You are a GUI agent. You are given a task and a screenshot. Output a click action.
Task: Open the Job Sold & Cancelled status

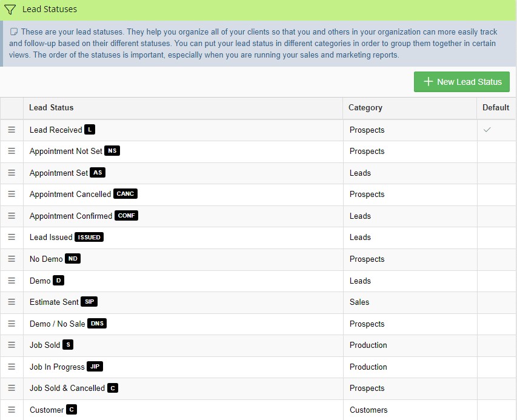click(x=68, y=388)
